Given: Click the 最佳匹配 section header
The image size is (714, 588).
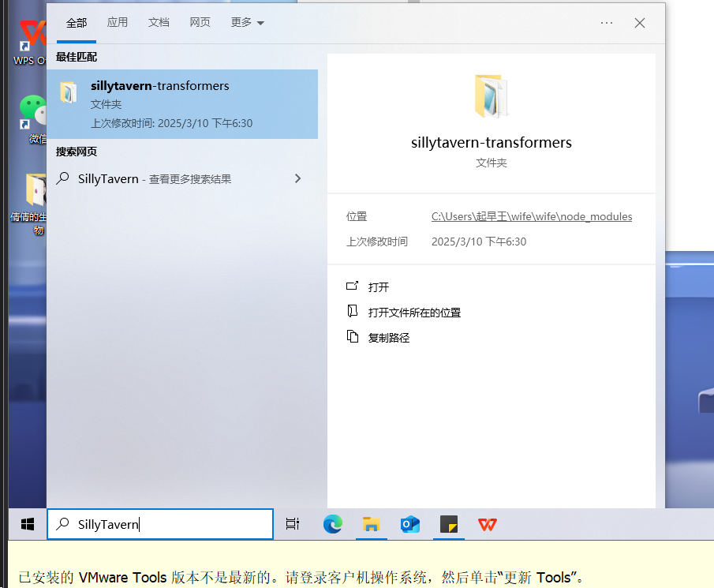Looking at the screenshot, I should pyautogui.click(x=77, y=57).
